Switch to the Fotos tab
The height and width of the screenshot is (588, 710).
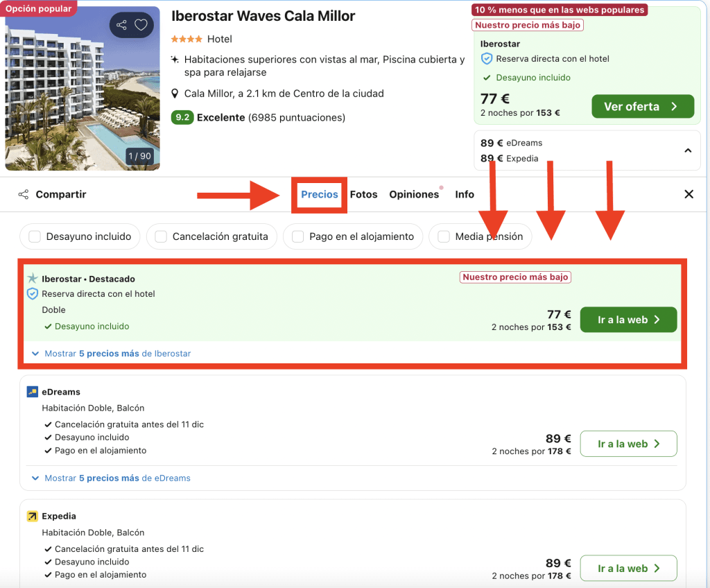(363, 195)
